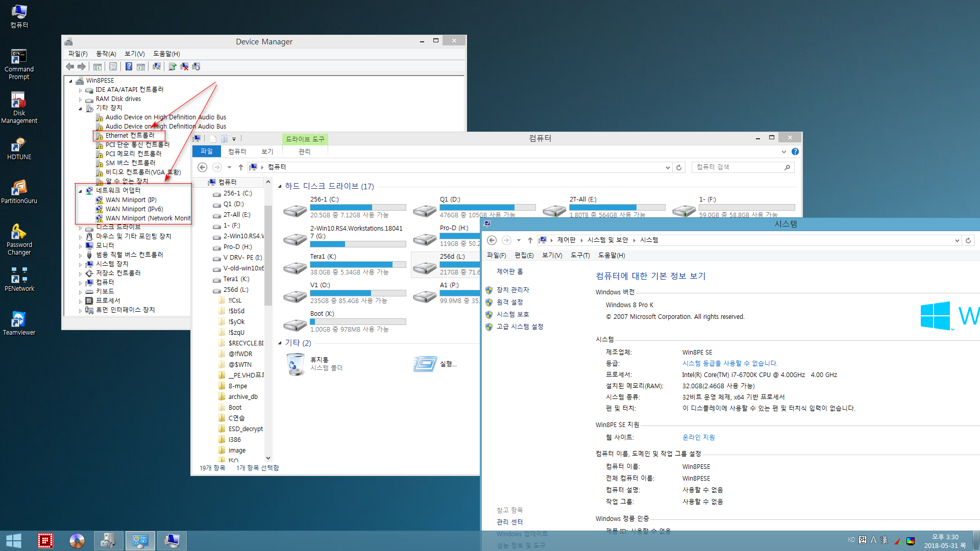Open the HDTUNE desktop icon

[x=19, y=148]
